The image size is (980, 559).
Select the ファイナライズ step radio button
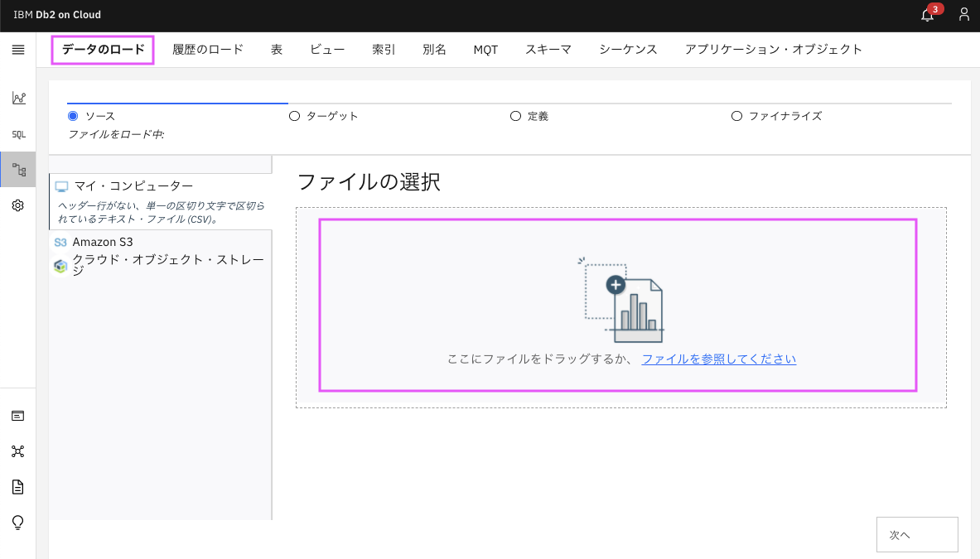point(737,116)
